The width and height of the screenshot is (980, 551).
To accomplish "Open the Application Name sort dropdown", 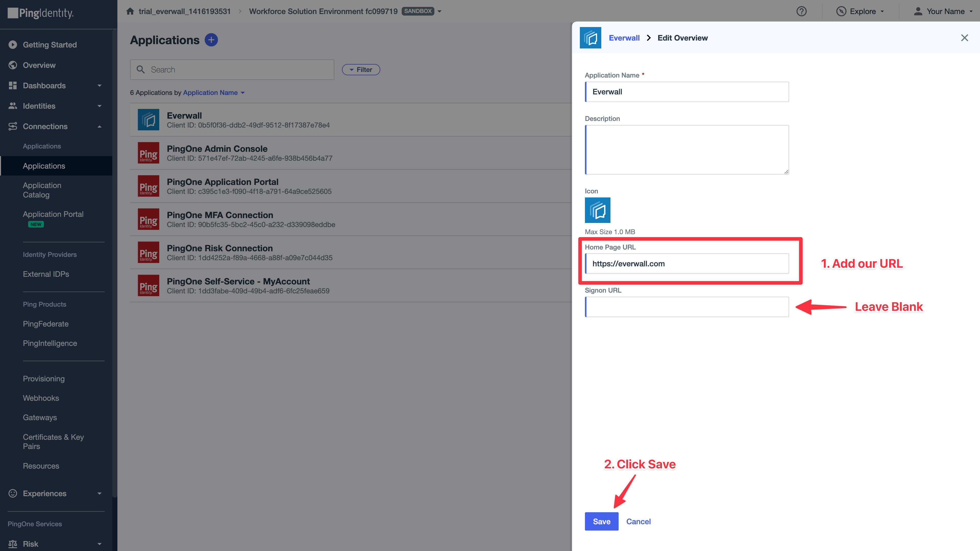I will 214,92.
